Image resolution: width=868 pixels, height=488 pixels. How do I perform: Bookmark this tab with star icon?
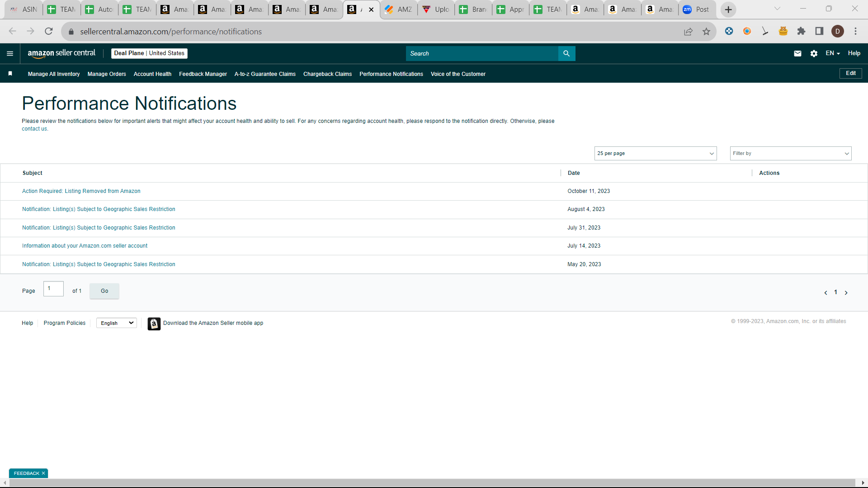[x=706, y=31]
